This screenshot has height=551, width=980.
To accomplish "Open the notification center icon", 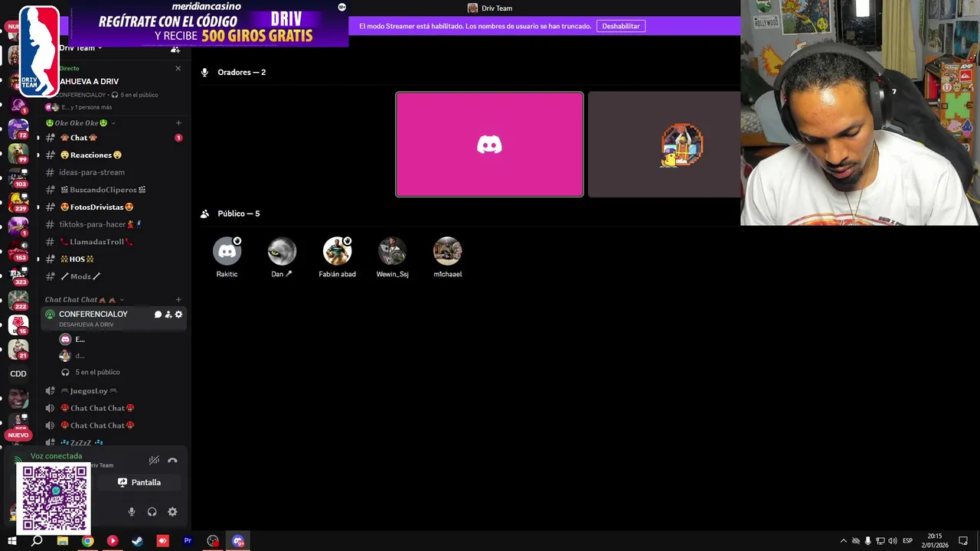I will [963, 541].
